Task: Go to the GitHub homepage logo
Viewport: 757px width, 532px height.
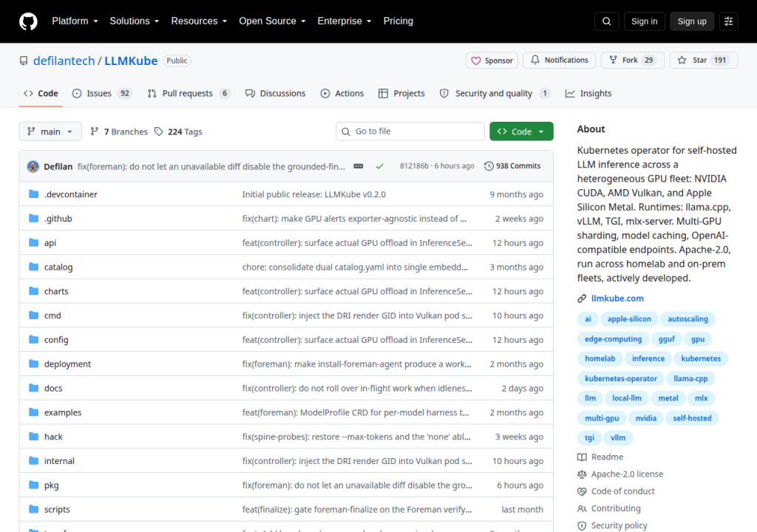Action: click(28, 21)
